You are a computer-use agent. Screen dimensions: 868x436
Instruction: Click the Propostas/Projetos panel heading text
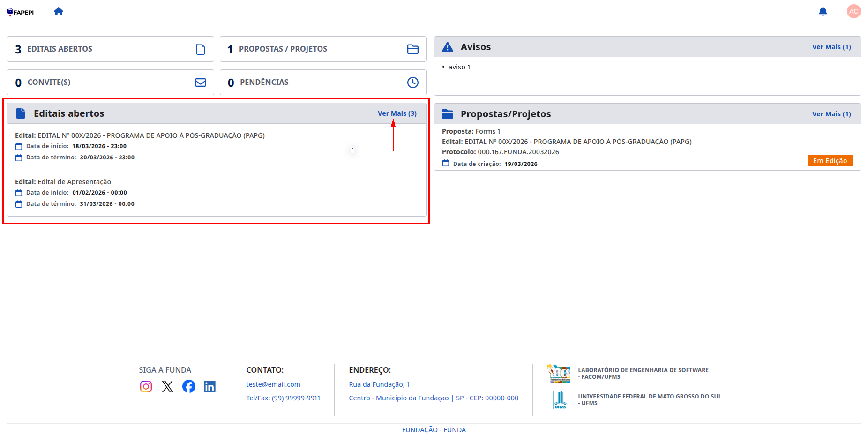[506, 114]
